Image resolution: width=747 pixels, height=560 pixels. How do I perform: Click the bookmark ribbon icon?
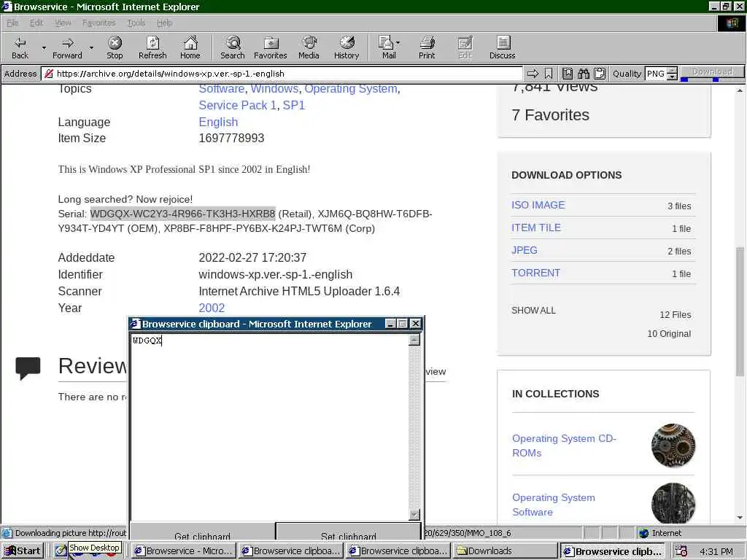click(x=549, y=74)
